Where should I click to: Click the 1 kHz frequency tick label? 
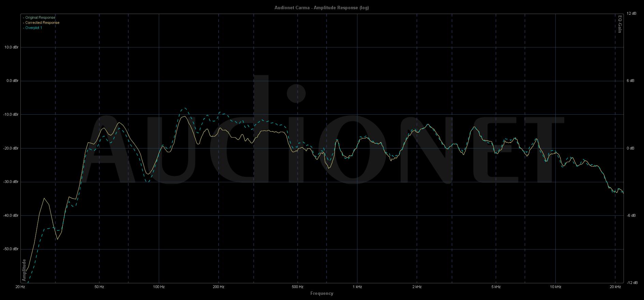point(357,287)
